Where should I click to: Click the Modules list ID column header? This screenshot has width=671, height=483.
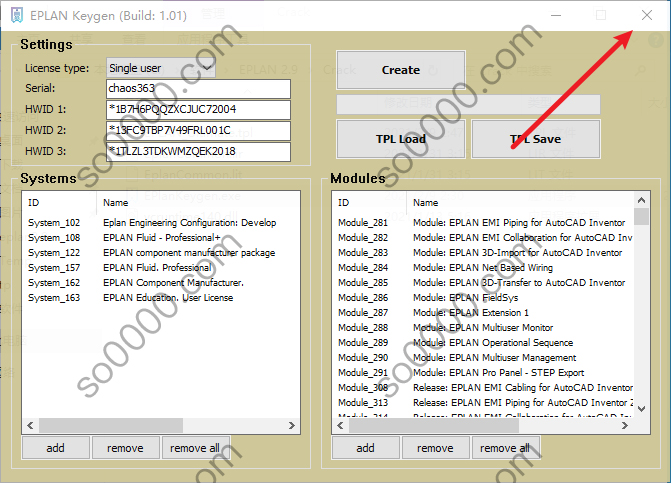click(x=370, y=202)
